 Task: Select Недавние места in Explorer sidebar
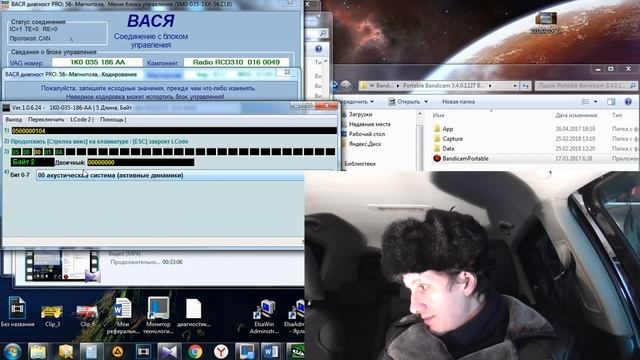(x=369, y=124)
